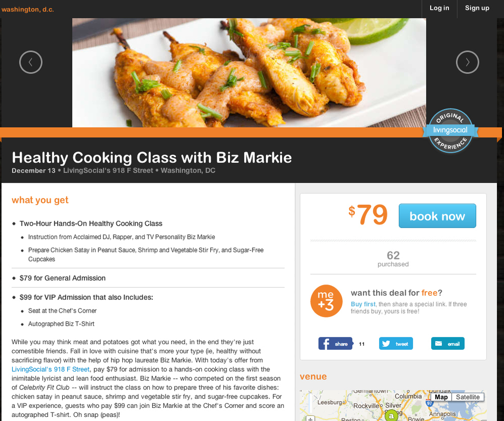Click the LivingSocial Original Experience badge

[x=451, y=130]
